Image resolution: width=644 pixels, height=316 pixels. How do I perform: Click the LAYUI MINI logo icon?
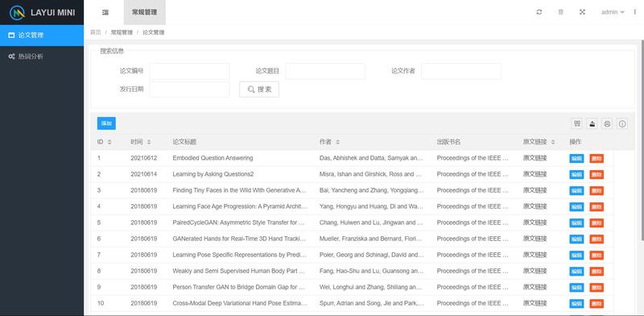[x=17, y=12]
